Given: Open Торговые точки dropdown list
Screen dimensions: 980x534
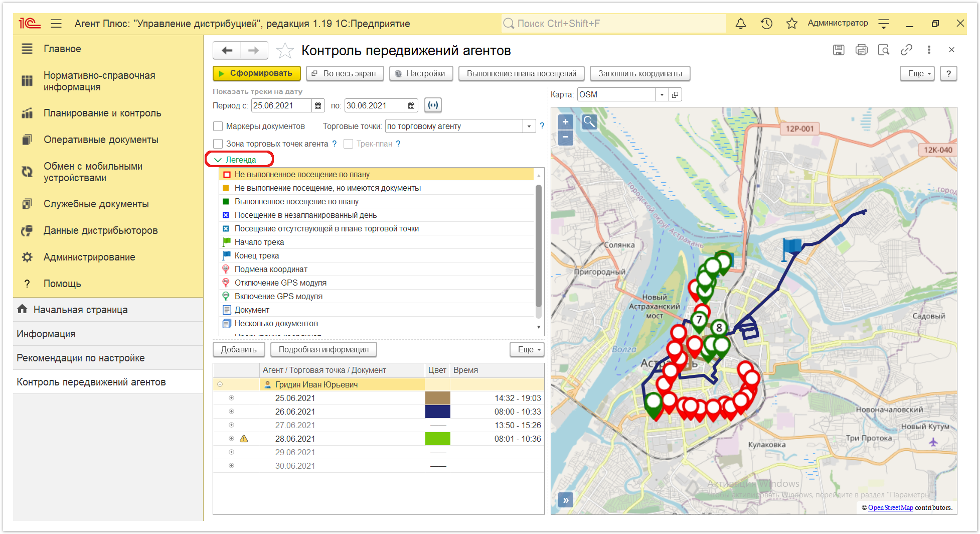Looking at the screenshot, I should click(529, 126).
